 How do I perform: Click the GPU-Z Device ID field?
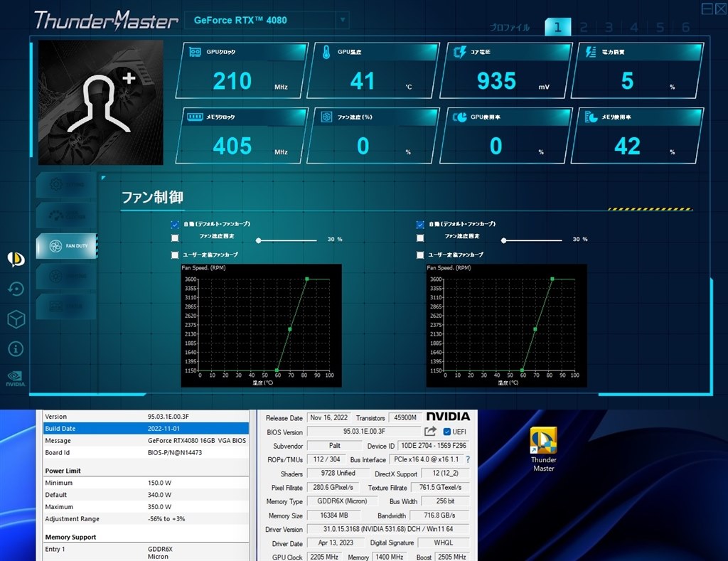coord(434,445)
